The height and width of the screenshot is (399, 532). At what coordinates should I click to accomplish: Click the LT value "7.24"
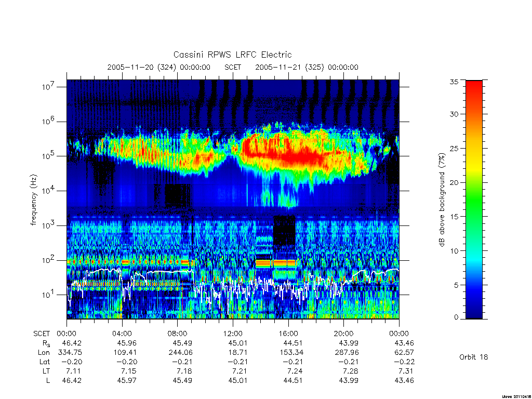(x=296, y=371)
